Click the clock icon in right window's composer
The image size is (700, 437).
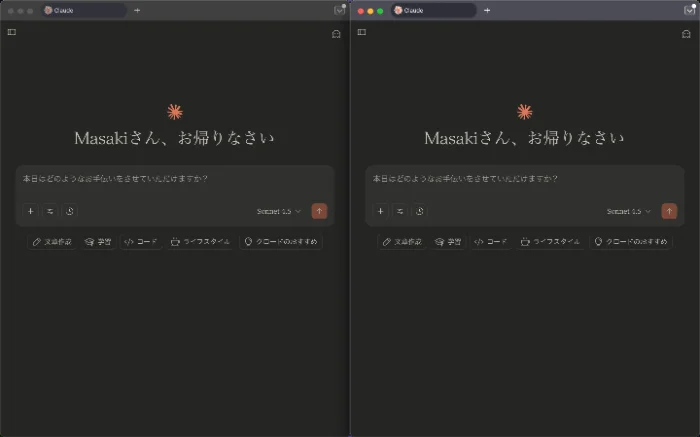click(420, 211)
